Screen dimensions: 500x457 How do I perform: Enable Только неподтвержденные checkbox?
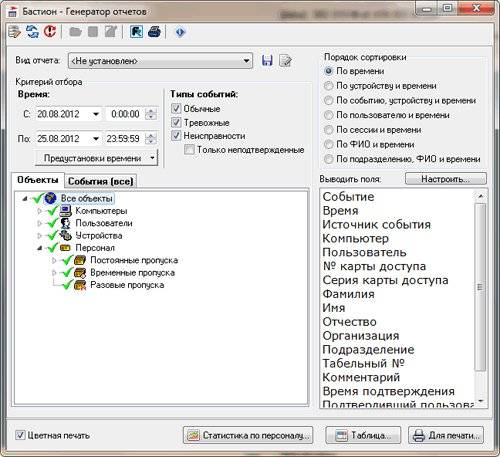(x=189, y=149)
